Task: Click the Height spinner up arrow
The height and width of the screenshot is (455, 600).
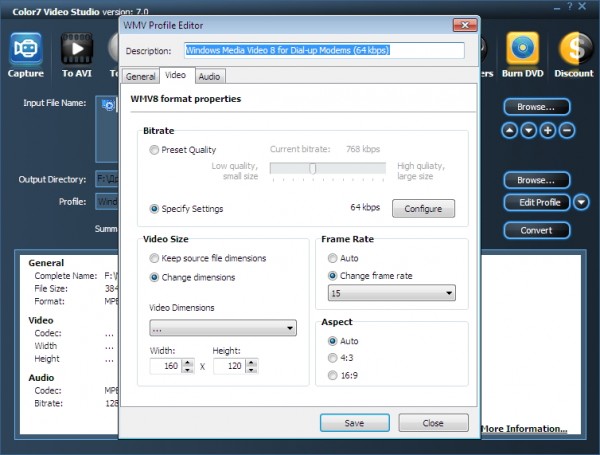Action: coord(251,362)
